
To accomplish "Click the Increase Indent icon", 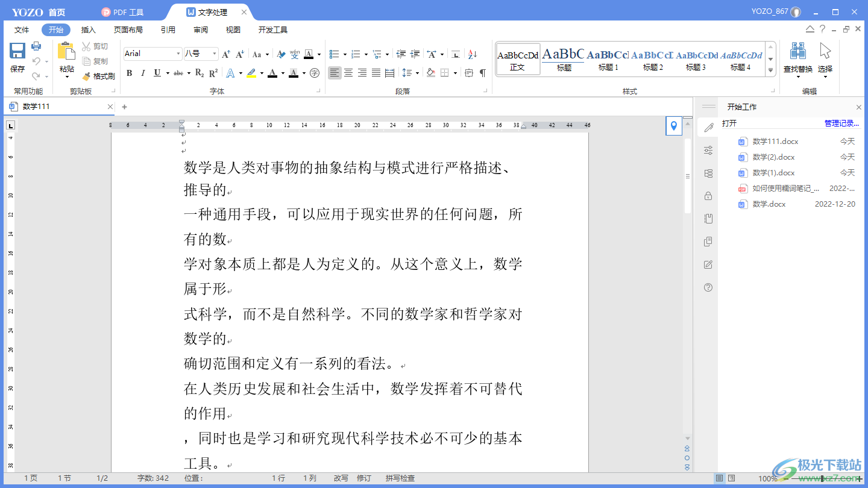I will (415, 54).
